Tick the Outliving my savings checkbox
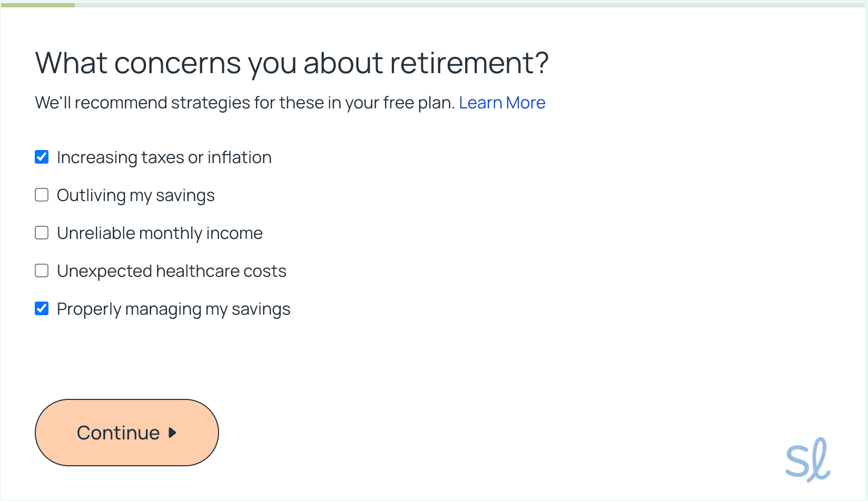Viewport: 868px width, 501px height. 42,195
